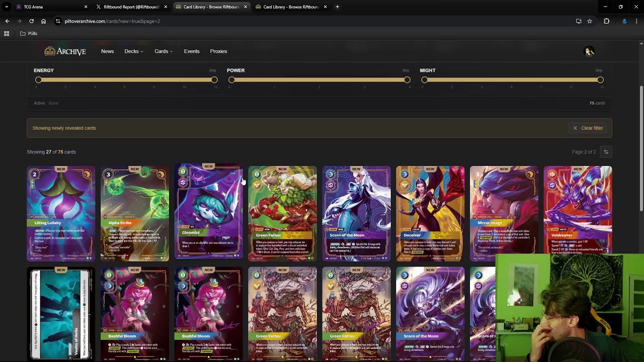Image resolution: width=644 pixels, height=362 pixels.
Task: Close the active Card Library tab
Action: (x=246, y=7)
